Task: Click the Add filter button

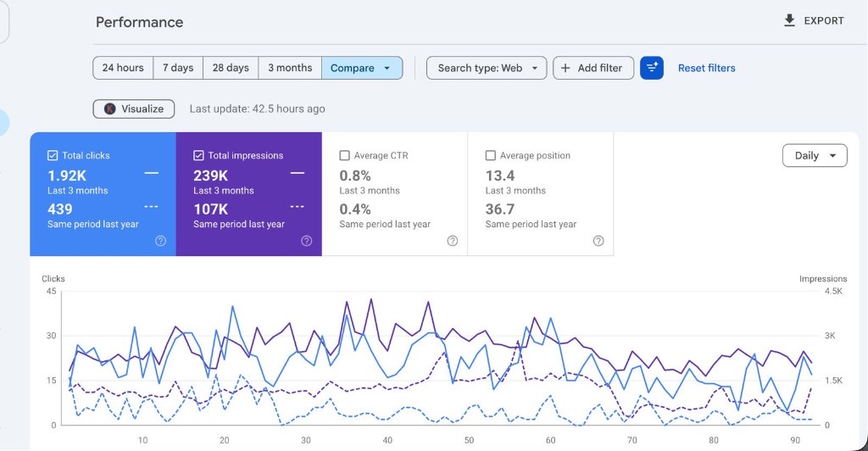Action: click(x=593, y=68)
